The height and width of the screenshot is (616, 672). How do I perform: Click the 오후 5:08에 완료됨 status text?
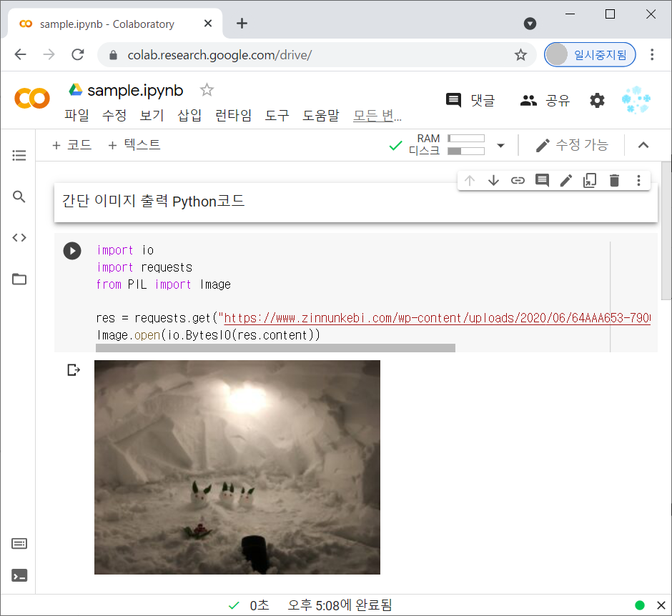340,605
